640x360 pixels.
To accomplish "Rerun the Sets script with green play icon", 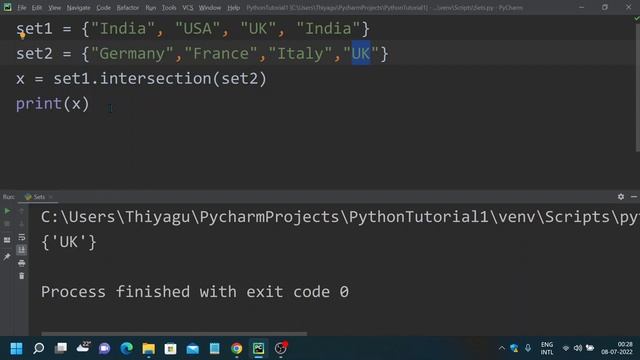I will [x=7, y=211].
